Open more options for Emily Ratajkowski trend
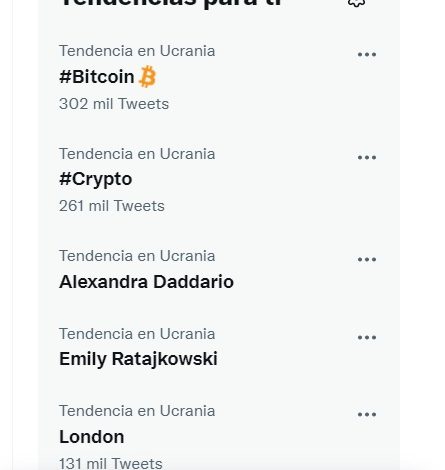The width and height of the screenshot is (445, 470). pos(367,337)
